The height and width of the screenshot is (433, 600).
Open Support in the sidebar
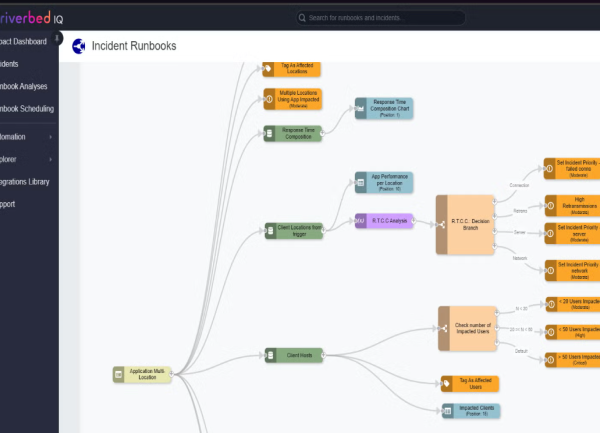pyautogui.click(x=8, y=204)
